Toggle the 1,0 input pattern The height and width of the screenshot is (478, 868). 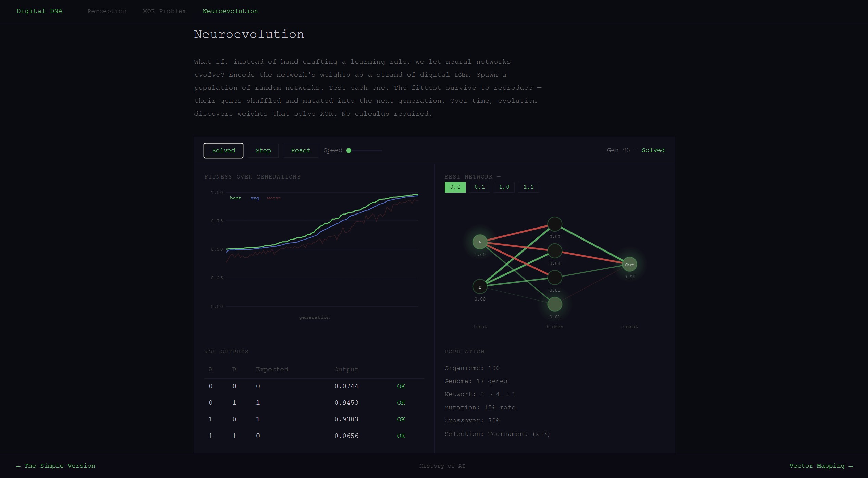tap(504, 187)
